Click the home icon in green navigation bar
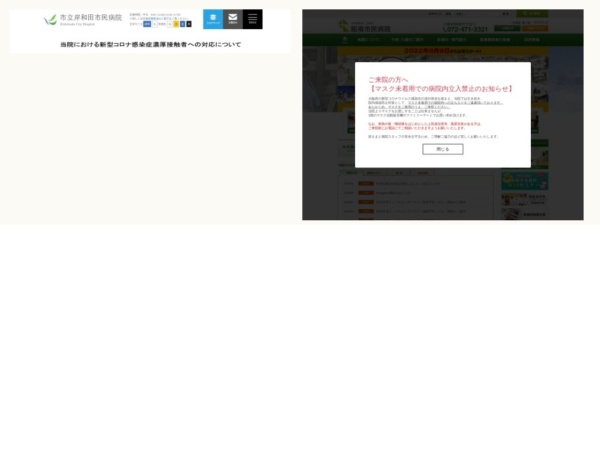Image resolution: width=600 pixels, height=450 pixels. tap(345, 40)
